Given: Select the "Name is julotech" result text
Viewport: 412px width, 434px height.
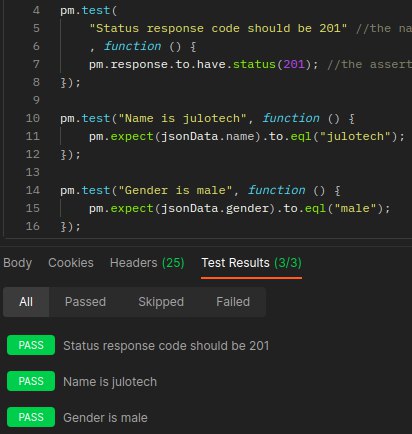Looking at the screenshot, I should 110,382.
